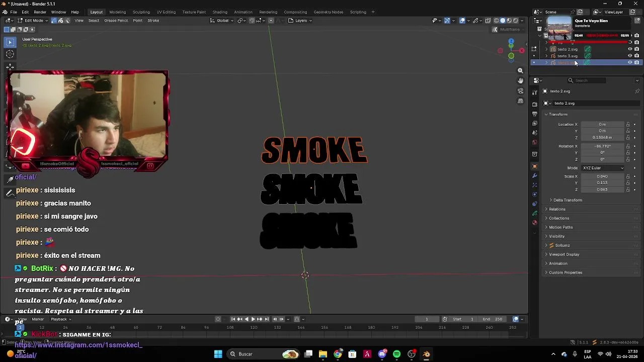Disable render for texto 3.svg
Viewport: 644px width, 362px height.
coord(637,56)
